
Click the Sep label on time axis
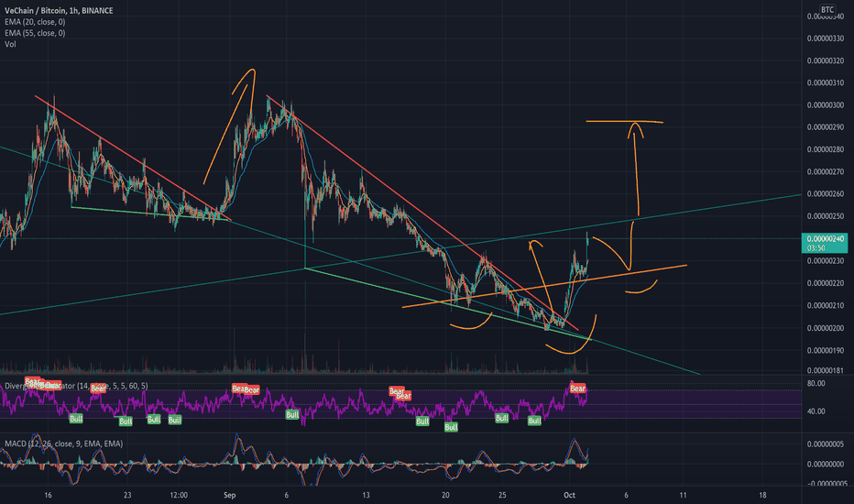click(229, 495)
